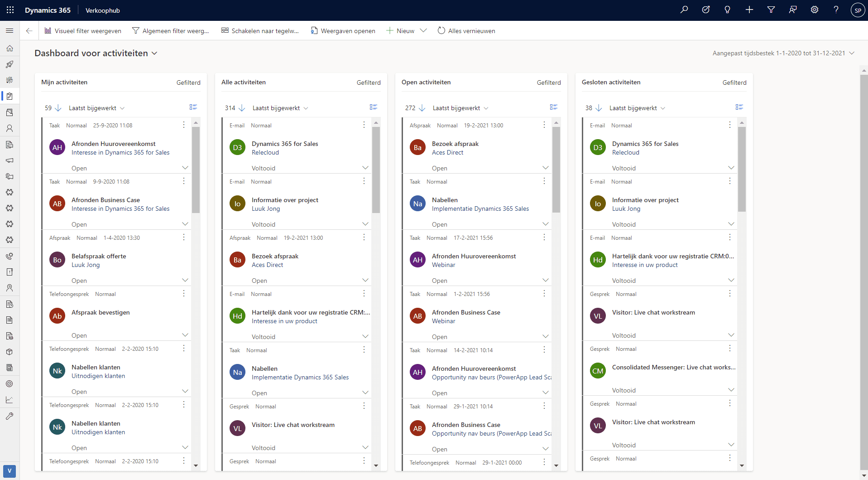This screenshot has height=480, width=868.
Task: Open Relecloud link in Alle activiteiten
Action: point(265,152)
